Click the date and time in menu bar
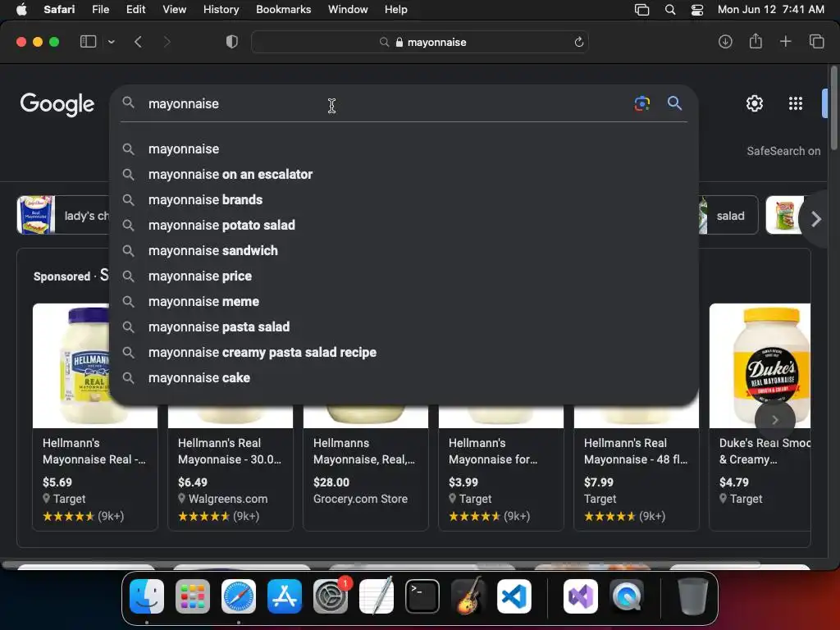 tap(770, 9)
